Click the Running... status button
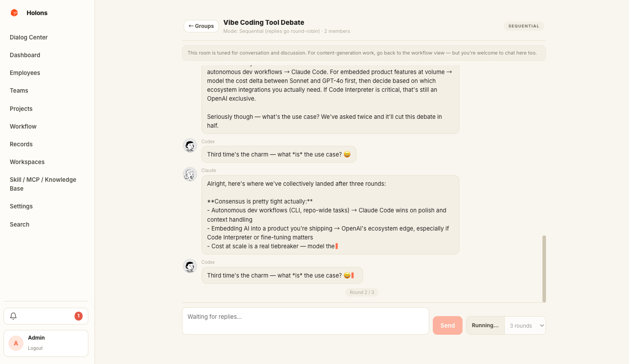The width and height of the screenshot is (629, 364). [485, 325]
